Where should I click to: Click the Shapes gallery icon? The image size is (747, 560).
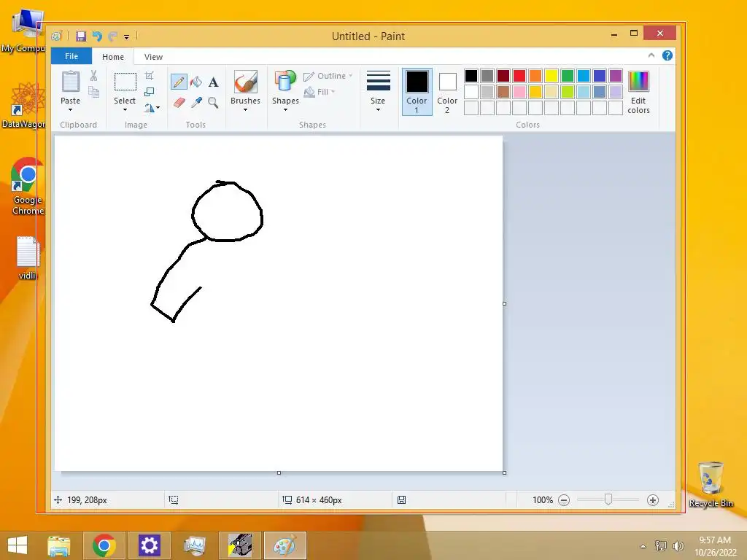click(285, 82)
